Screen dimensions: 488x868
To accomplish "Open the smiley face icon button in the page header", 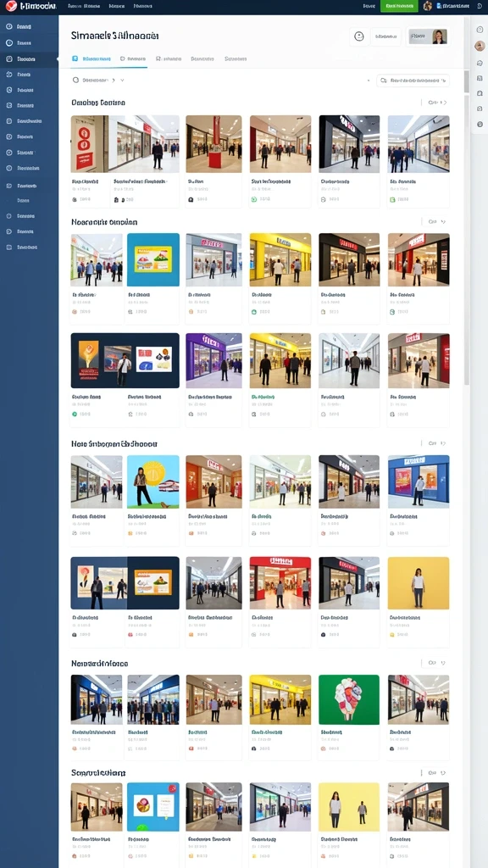I will tap(358, 37).
